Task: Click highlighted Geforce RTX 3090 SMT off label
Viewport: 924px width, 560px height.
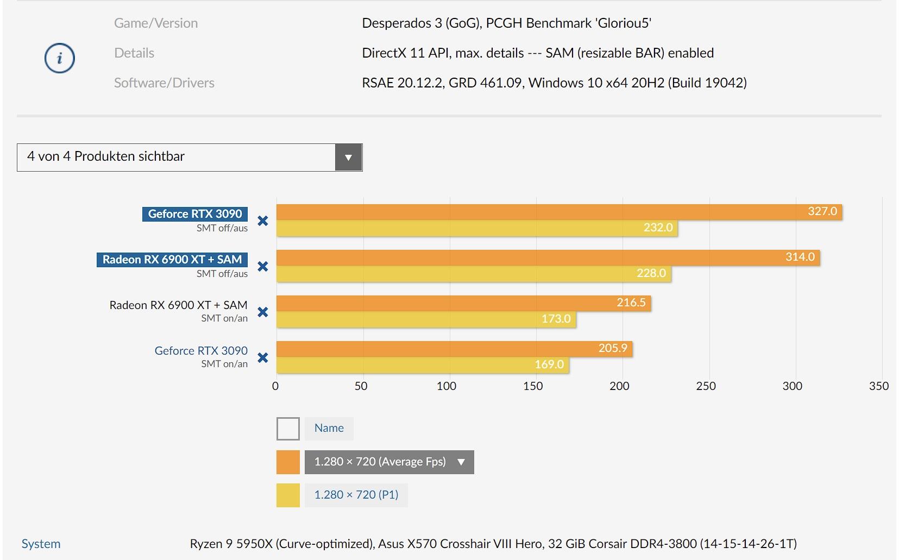Action: click(x=195, y=214)
